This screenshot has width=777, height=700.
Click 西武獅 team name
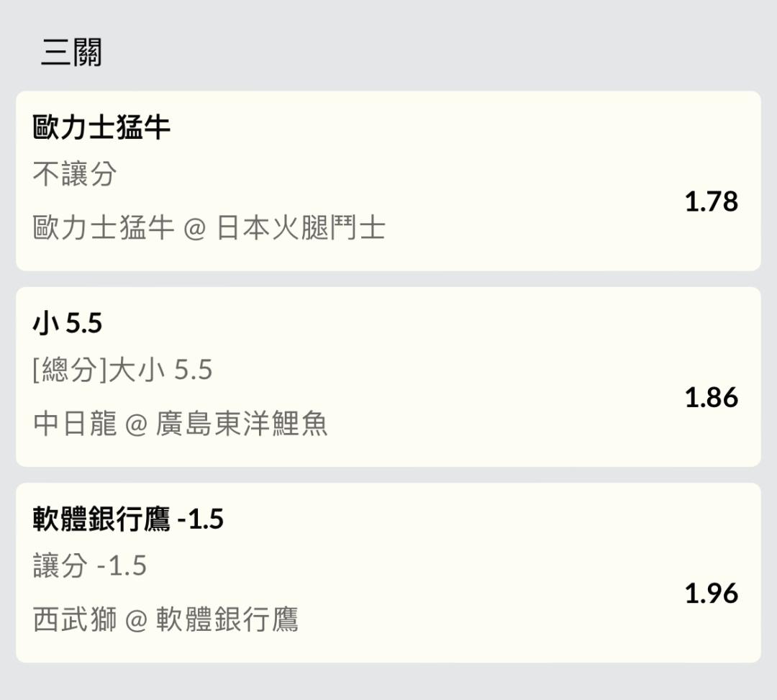tap(75, 619)
